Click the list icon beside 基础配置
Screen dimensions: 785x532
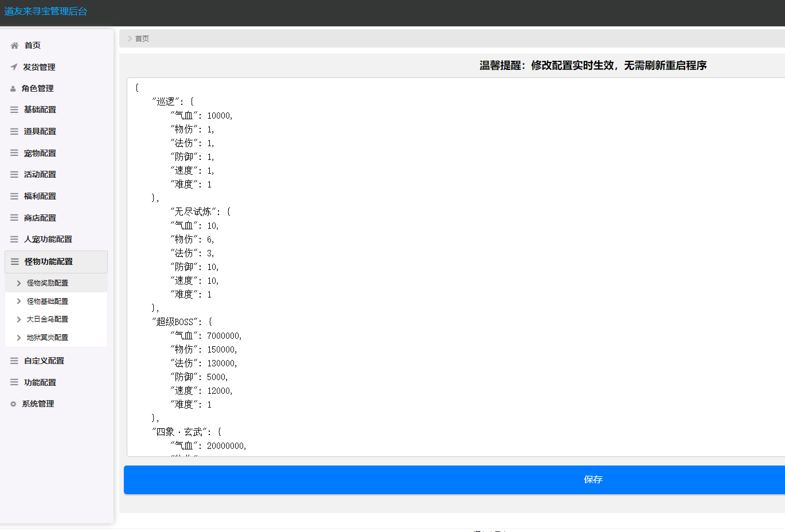(14, 109)
